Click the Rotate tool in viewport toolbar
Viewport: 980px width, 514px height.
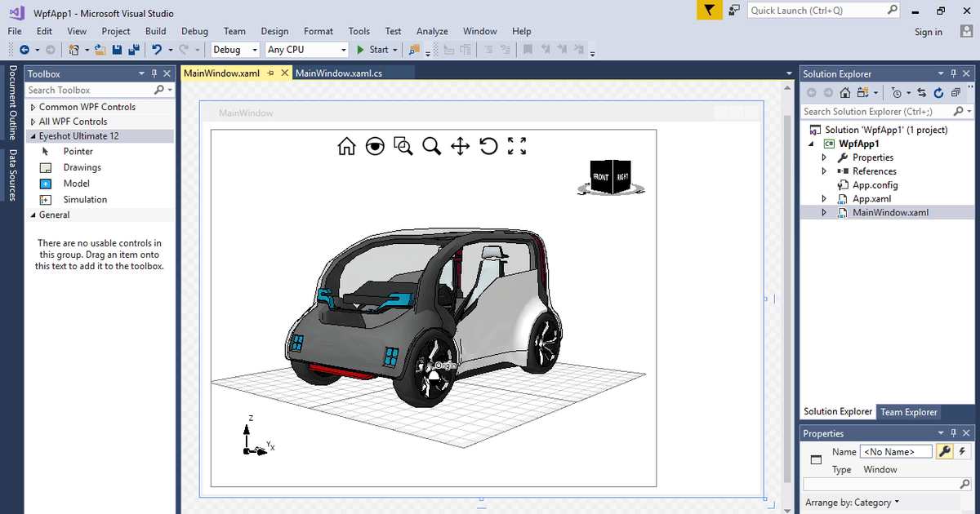pos(488,146)
